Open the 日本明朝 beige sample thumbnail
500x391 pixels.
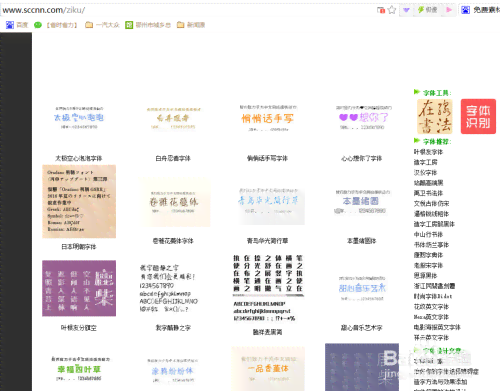[79, 201]
